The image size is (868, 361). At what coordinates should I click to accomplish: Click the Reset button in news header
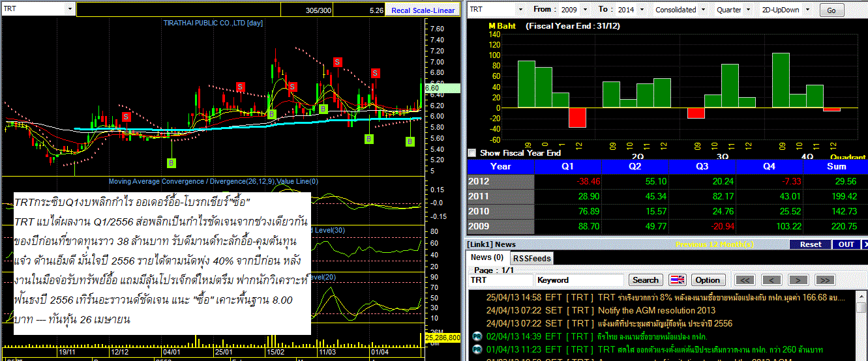point(811,244)
